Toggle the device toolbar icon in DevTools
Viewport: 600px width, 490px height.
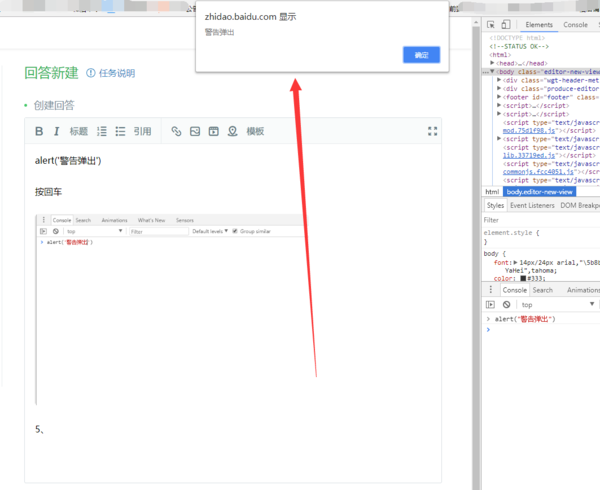[506, 24]
